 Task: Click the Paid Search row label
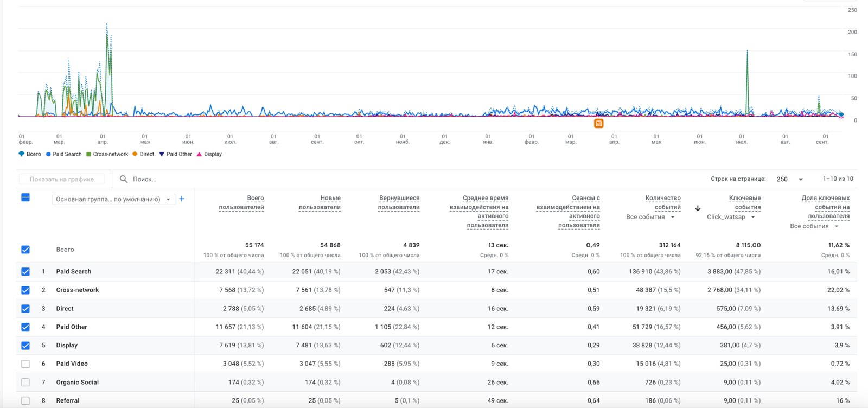[74, 272]
